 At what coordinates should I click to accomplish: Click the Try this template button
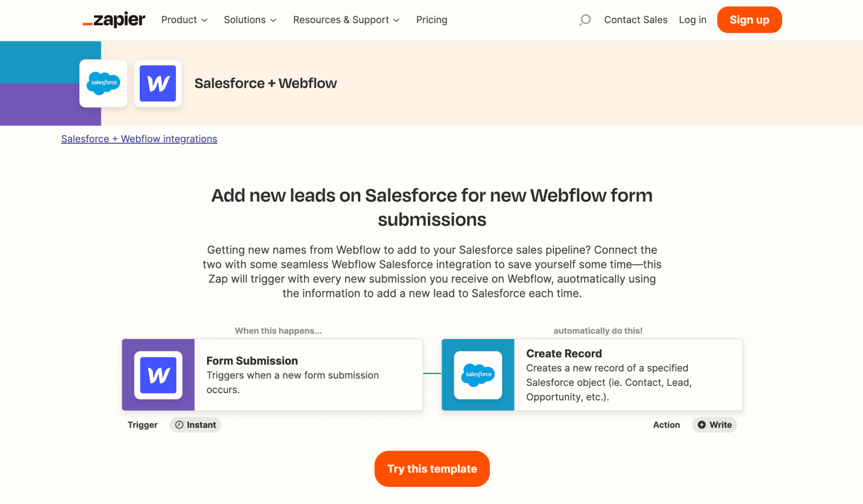[x=432, y=468]
